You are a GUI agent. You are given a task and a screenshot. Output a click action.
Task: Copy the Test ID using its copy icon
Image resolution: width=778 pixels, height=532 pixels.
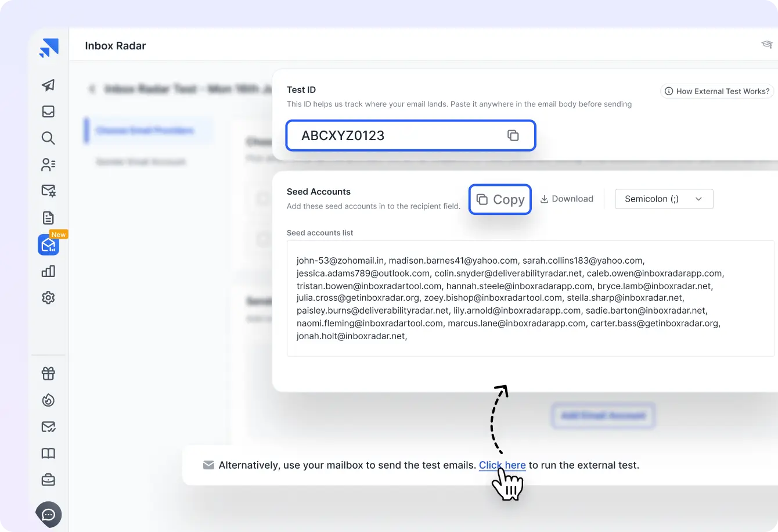pos(513,135)
